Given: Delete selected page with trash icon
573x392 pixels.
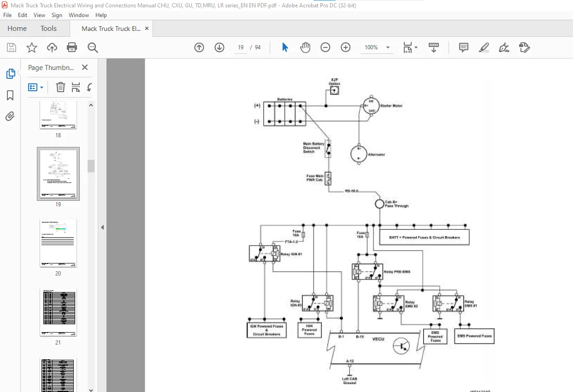Looking at the screenshot, I should [60, 87].
